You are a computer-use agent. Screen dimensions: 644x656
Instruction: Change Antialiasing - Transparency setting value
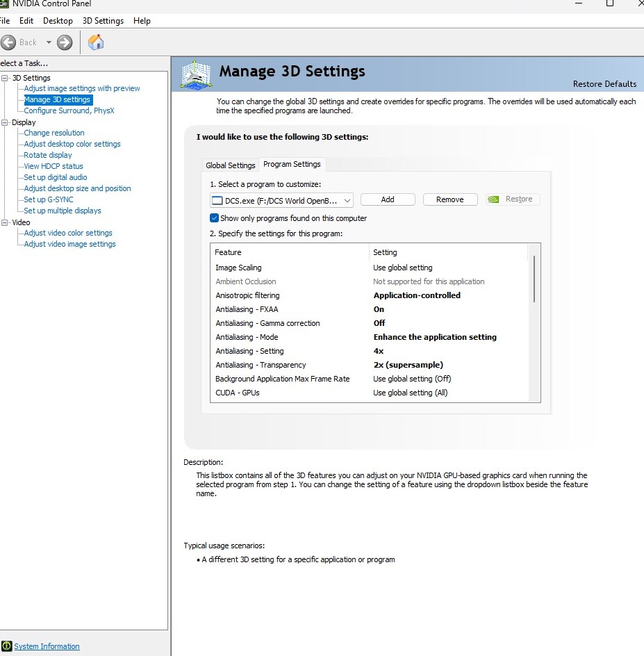coord(408,365)
